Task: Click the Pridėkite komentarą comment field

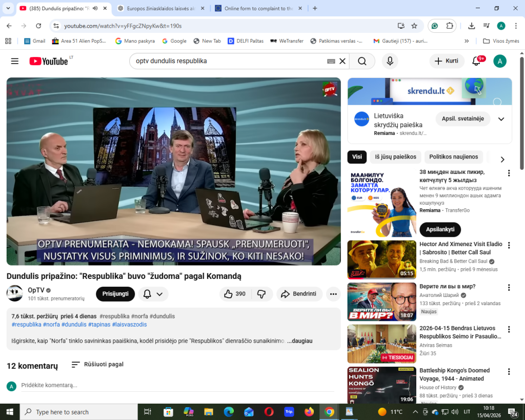Action: click(x=177, y=385)
